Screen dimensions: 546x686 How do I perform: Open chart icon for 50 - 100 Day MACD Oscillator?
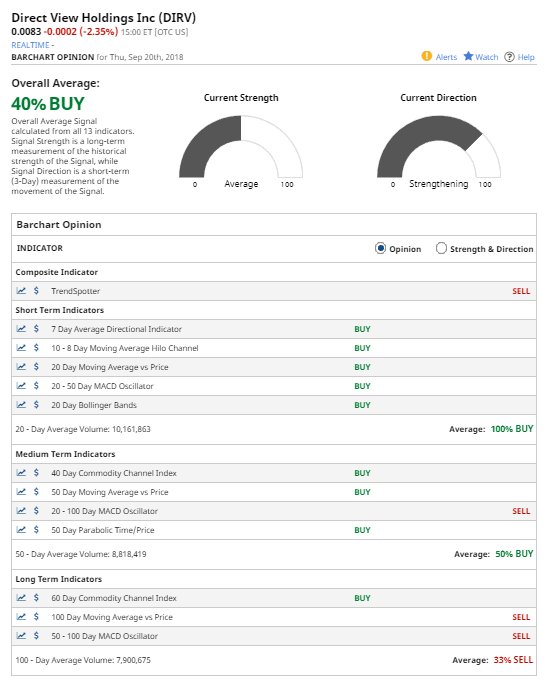coord(21,636)
